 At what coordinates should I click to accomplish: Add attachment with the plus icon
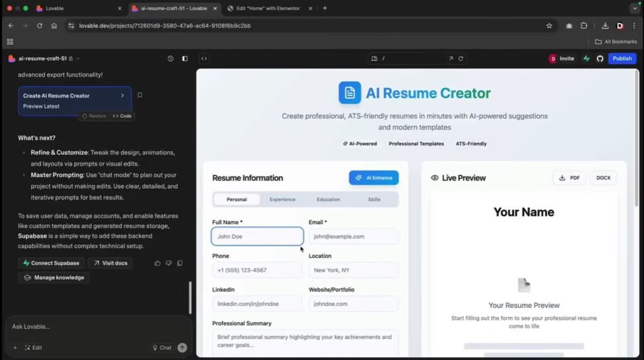[15, 347]
